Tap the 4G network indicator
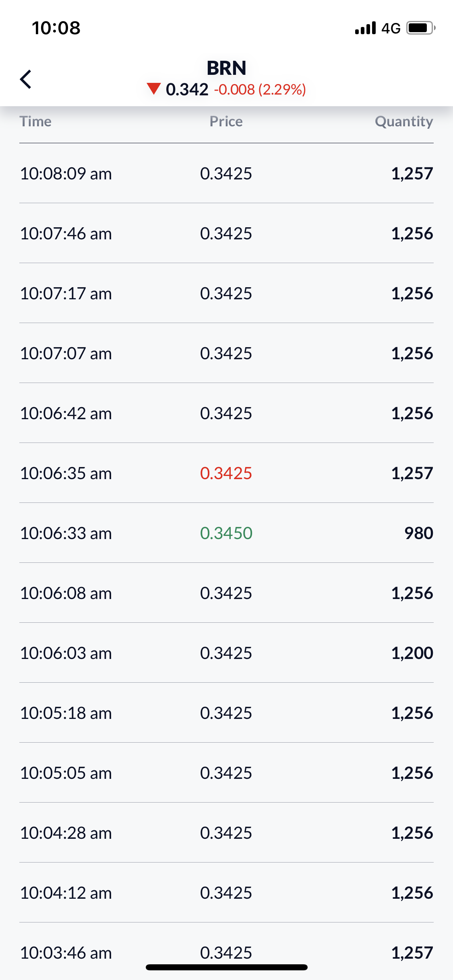This screenshot has height=980, width=453. point(391,29)
